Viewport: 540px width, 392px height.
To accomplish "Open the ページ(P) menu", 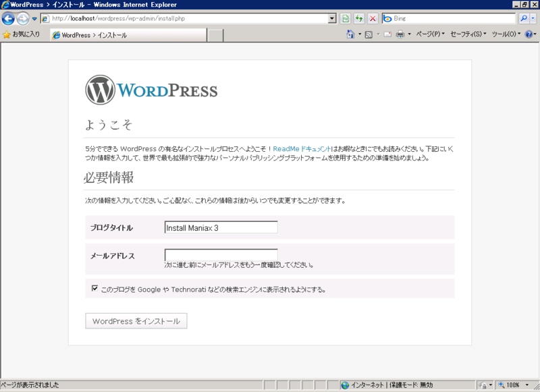I will pos(430,34).
